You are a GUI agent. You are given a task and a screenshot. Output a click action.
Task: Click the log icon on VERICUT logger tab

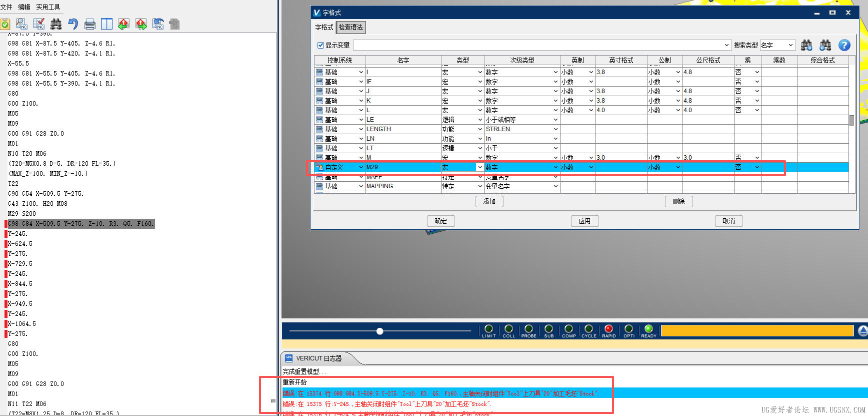tap(288, 358)
